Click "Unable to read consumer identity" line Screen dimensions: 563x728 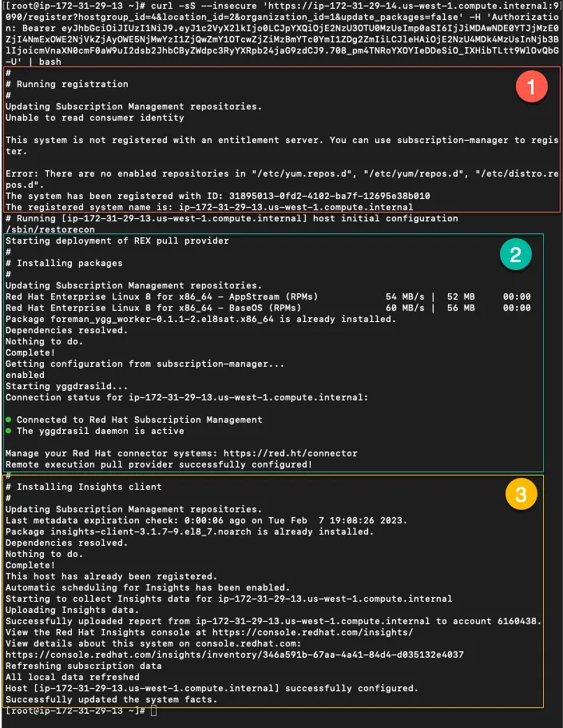tap(95, 117)
